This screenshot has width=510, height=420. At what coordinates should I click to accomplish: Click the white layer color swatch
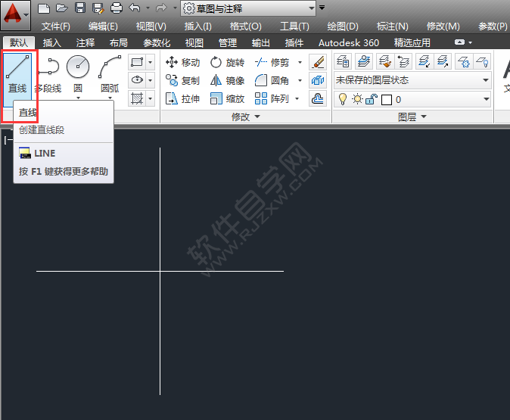click(387, 99)
